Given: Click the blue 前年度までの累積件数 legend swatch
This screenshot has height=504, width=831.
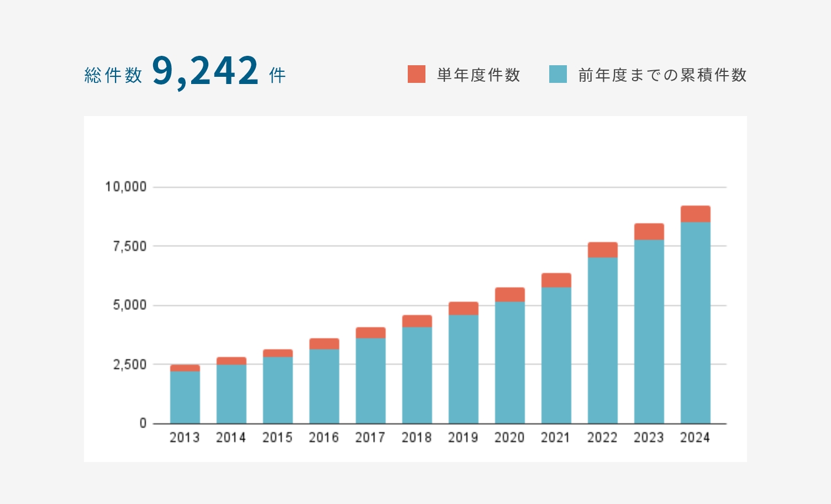Looking at the screenshot, I should (558, 74).
